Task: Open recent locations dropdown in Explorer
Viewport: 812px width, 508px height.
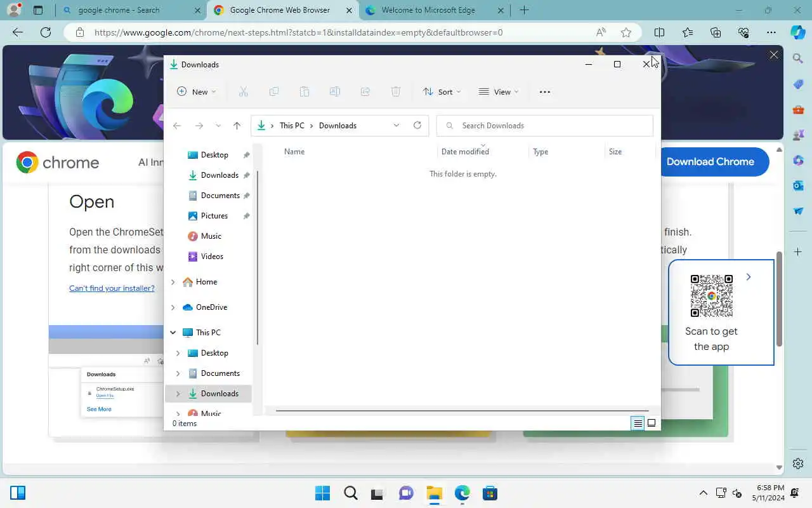Action: pos(218,126)
